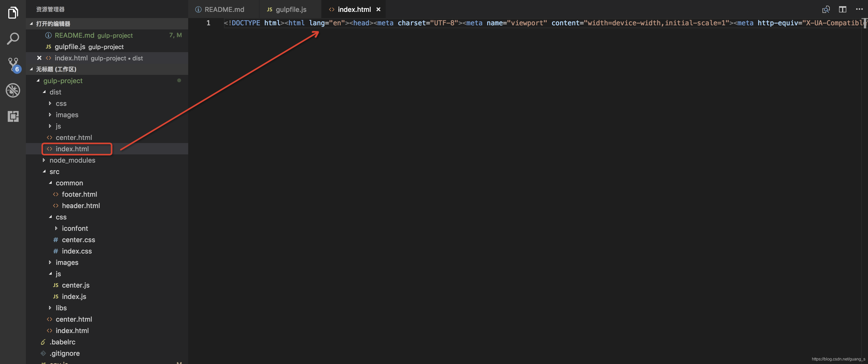Click the 7, M status beside README.md

pos(175,35)
